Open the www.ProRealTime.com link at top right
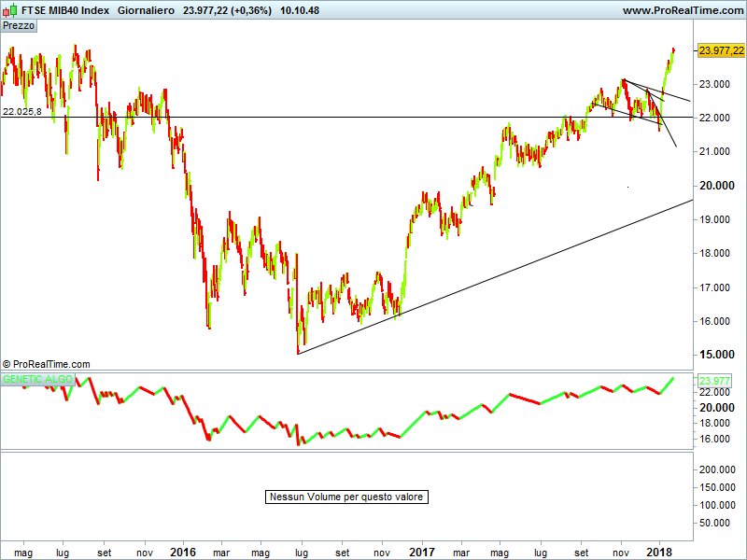 (681, 10)
